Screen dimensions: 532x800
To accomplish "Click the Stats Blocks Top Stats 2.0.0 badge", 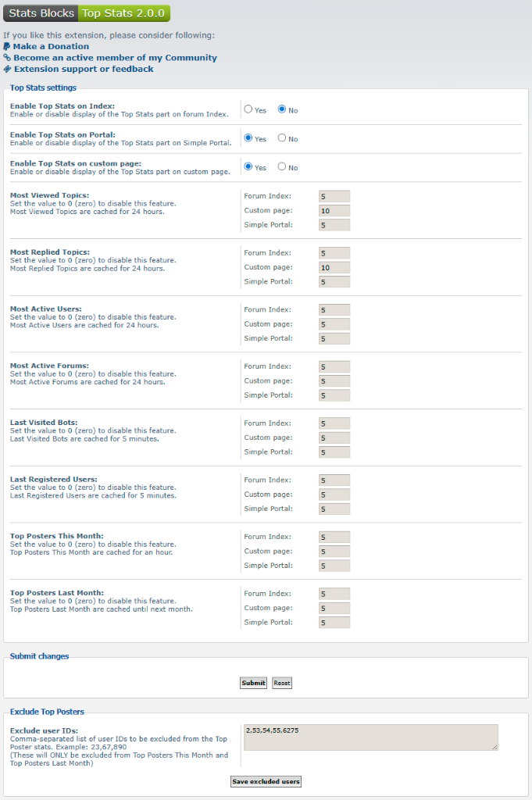I will click(x=87, y=13).
